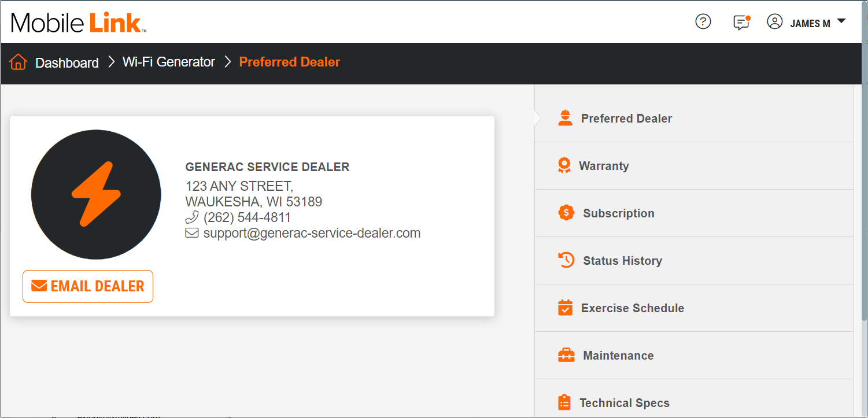Expand the JAMES M account dropdown arrow

(x=841, y=21)
